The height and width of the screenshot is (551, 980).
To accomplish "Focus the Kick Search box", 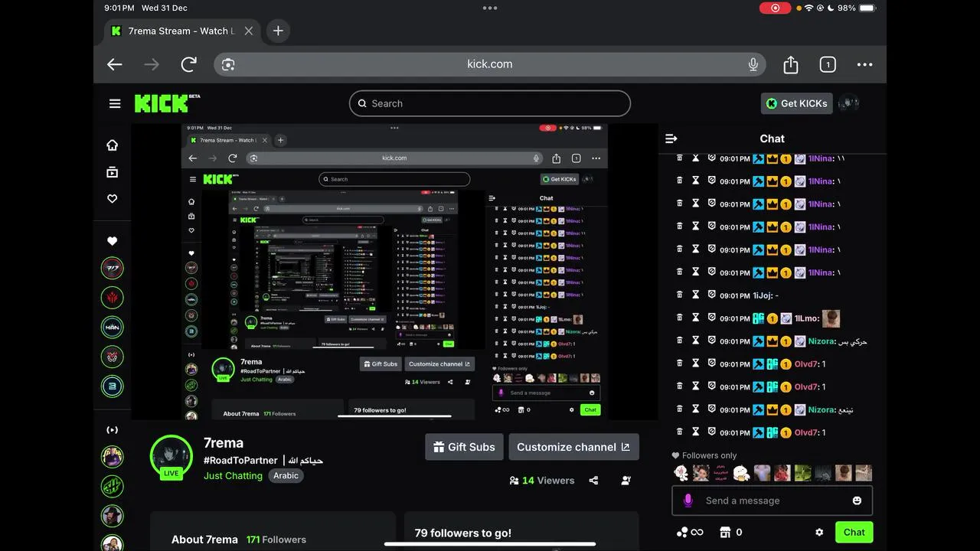I will [490, 103].
